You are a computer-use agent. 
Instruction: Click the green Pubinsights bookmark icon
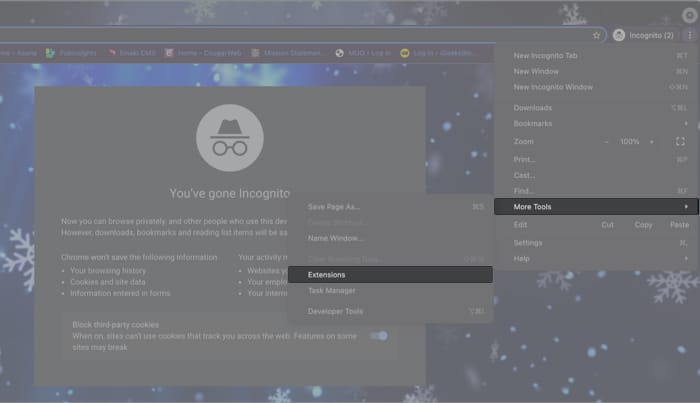(50, 53)
